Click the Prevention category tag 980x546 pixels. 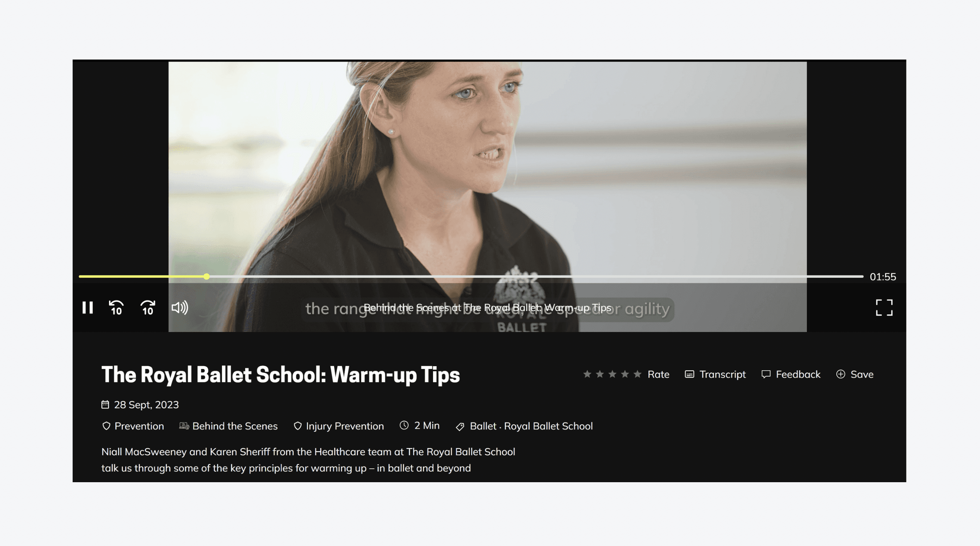tap(133, 426)
